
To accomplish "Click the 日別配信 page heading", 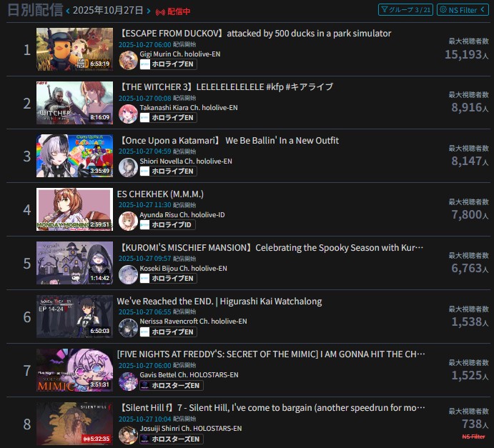I will [35, 10].
